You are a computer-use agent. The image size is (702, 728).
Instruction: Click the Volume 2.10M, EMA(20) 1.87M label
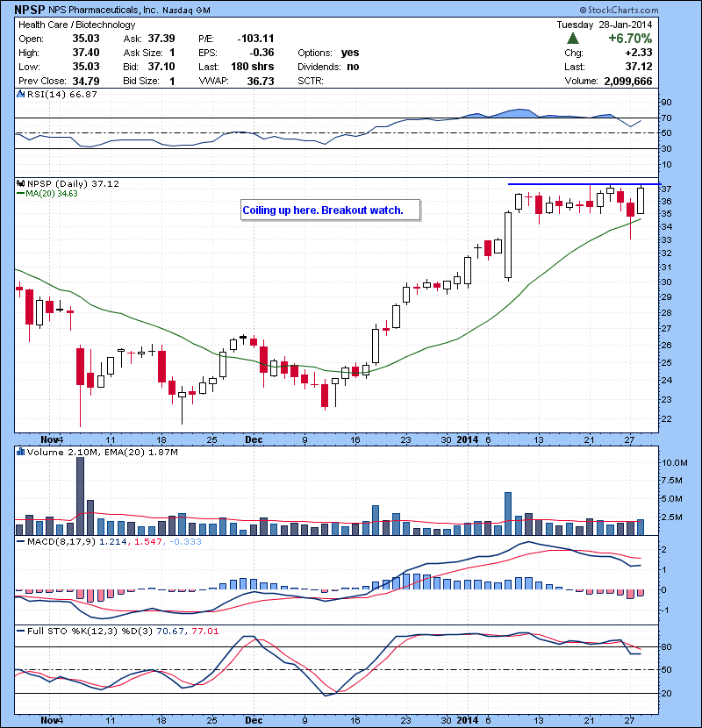coord(102,452)
